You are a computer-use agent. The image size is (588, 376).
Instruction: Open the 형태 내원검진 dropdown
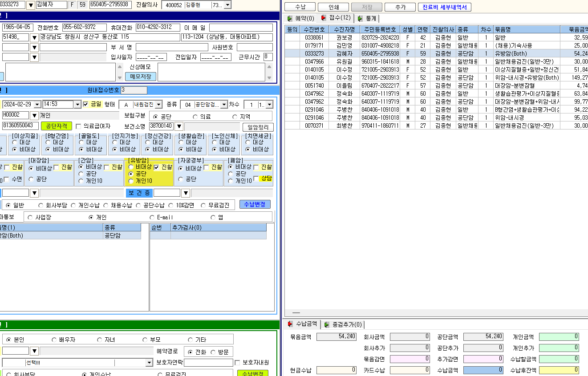[x=158, y=105]
